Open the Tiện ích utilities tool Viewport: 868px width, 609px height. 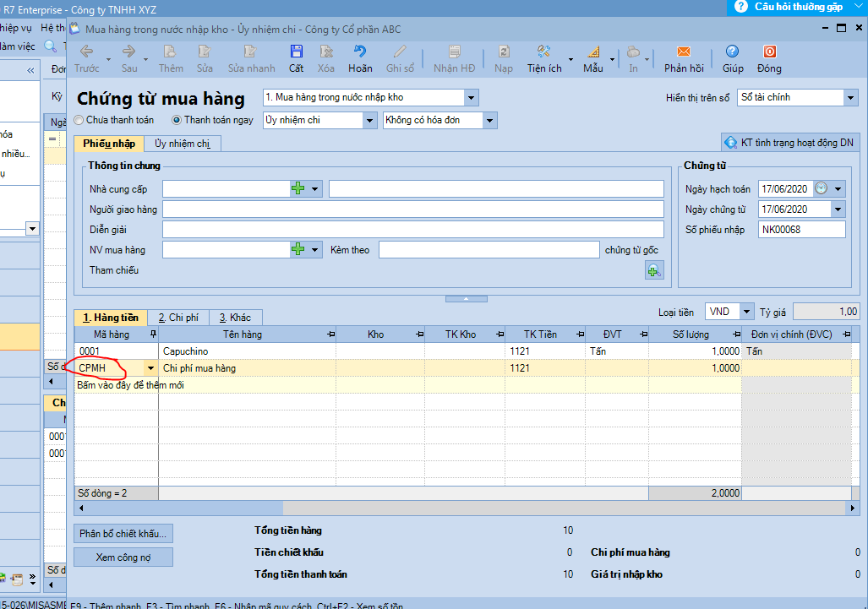pos(543,52)
